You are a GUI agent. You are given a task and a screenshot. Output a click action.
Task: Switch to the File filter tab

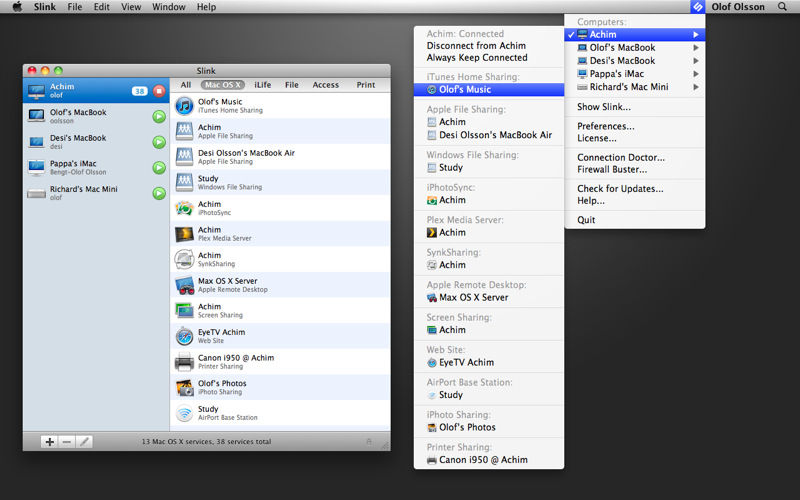tap(292, 85)
